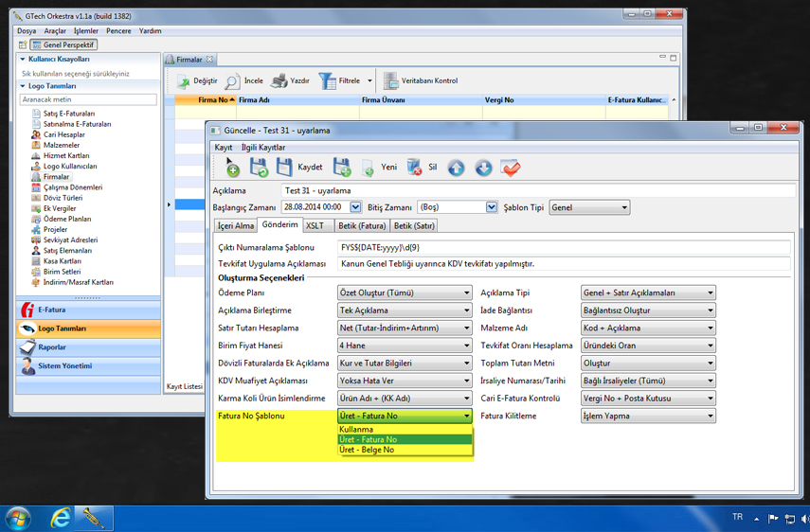Viewport: 810px width, 532px height.
Task: Switch to the XSLT tab
Action: (x=317, y=226)
